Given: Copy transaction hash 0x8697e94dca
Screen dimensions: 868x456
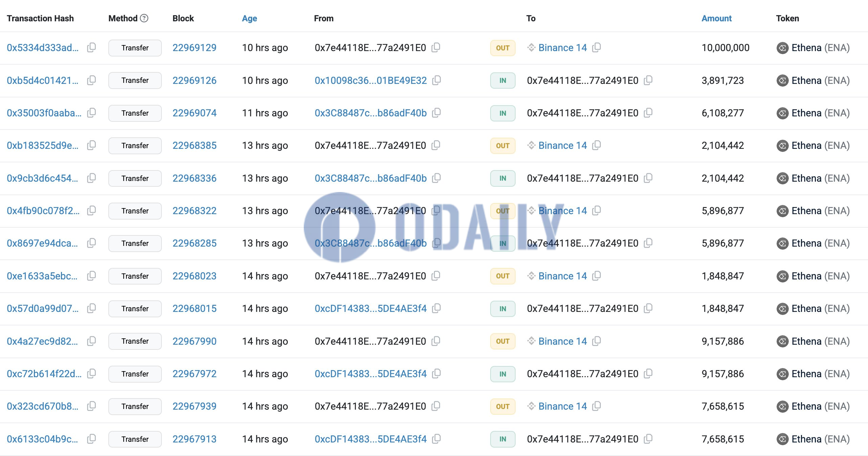Looking at the screenshot, I should point(91,243).
